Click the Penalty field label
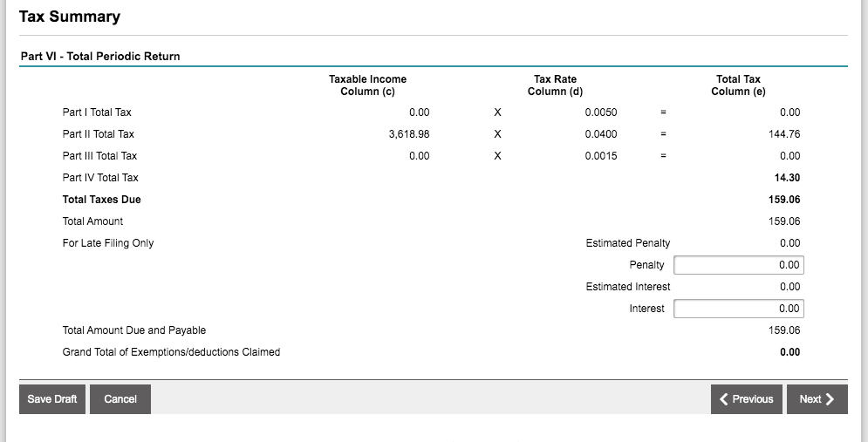This screenshot has width=868, height=442. (646, 265)
